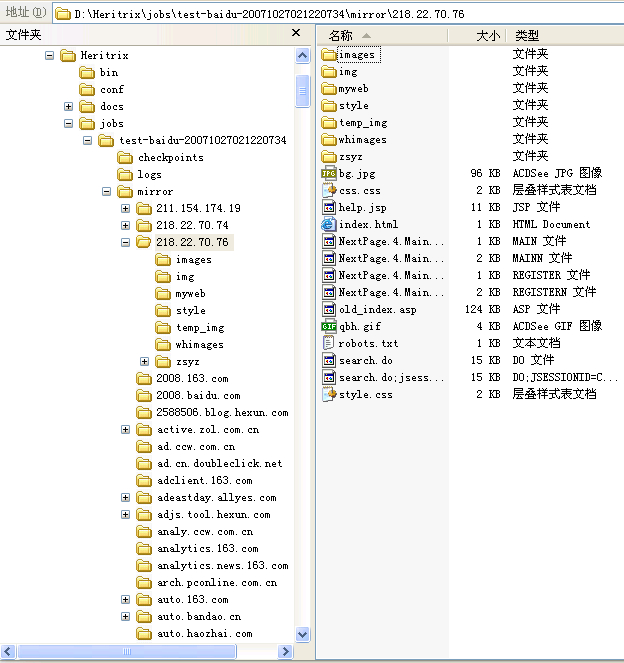Click the horizontal scrollbar thumb
Viewport: 624px width, 663px height.
(126, 652)
